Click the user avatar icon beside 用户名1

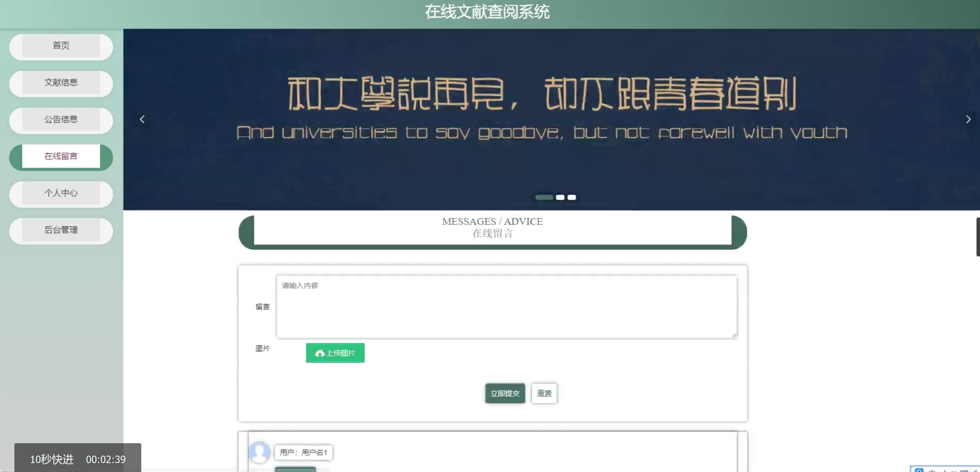tap(260, 452)
